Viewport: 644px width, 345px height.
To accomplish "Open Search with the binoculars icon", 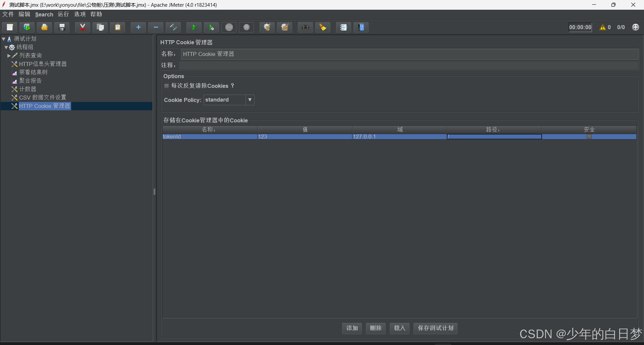I will coord(305,27).
